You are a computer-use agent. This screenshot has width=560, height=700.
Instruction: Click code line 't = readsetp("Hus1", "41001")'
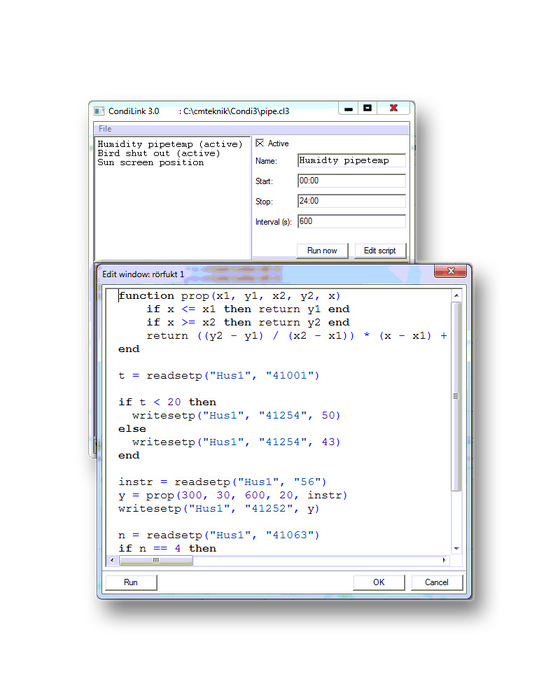[219, 375]
